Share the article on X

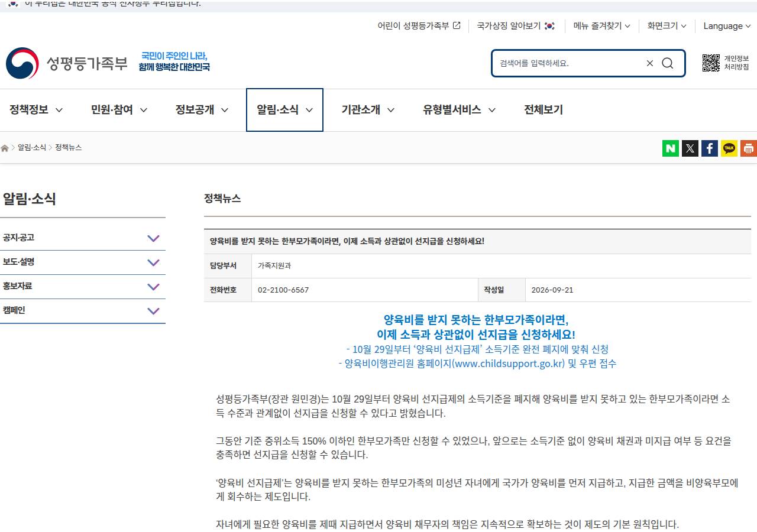click(x=690, y=148)
